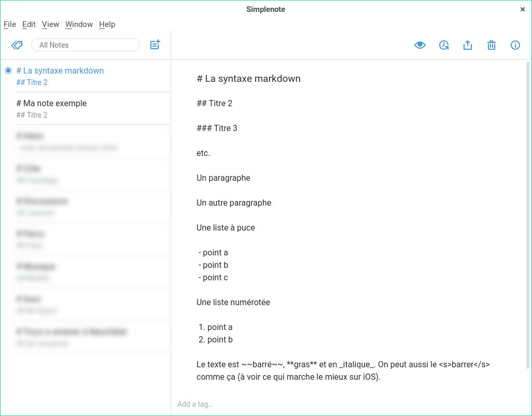Open the Edit menu

(29, 24)
